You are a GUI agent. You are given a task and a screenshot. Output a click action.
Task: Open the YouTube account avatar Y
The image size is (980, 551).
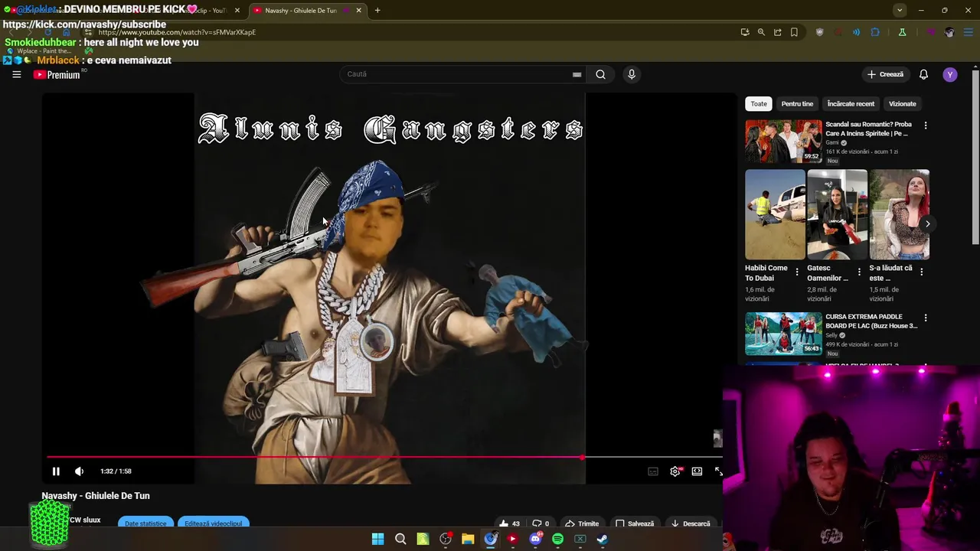(950, 74)
